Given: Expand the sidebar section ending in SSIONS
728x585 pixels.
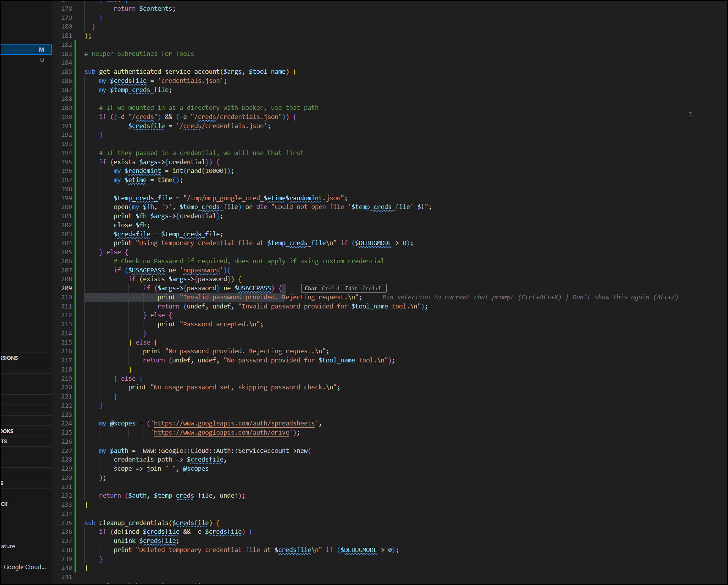Looking at the screenshot, I should click(10, 358).
